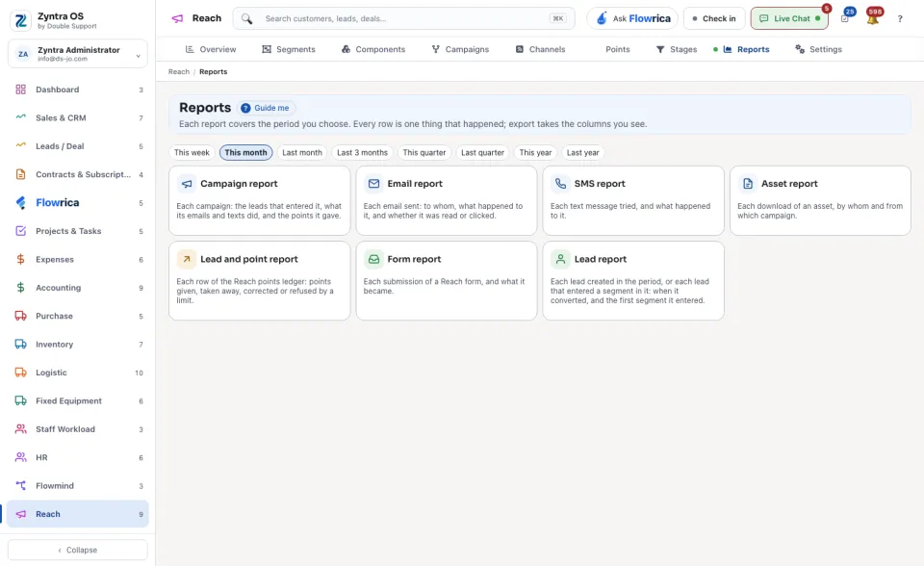Open the Overview tab

click(x=211, y=49)
